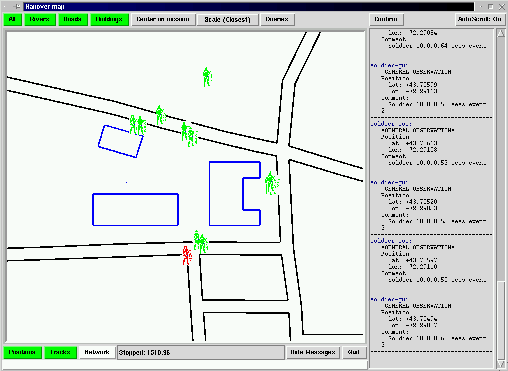
Task: Click the Hide Messages button
Action: (x=313, y=352)
